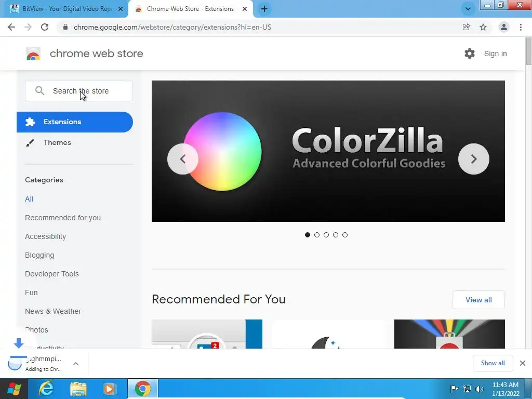Select the fourth carousel dot
Viewport: 532px width, 399px height.
tap(336, 235)
